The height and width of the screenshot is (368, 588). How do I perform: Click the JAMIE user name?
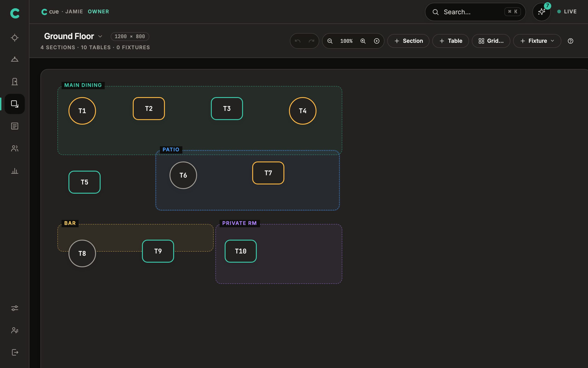coord(74,12)
